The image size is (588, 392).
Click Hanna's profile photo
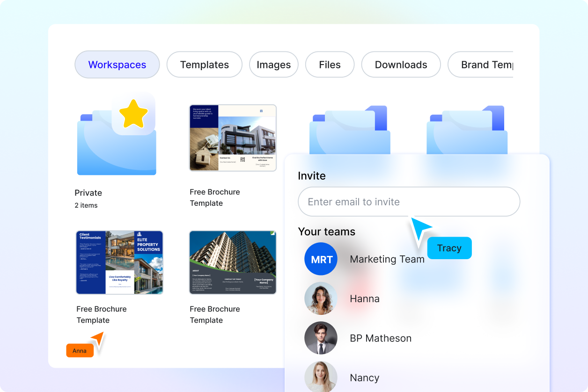click(321, 298)
